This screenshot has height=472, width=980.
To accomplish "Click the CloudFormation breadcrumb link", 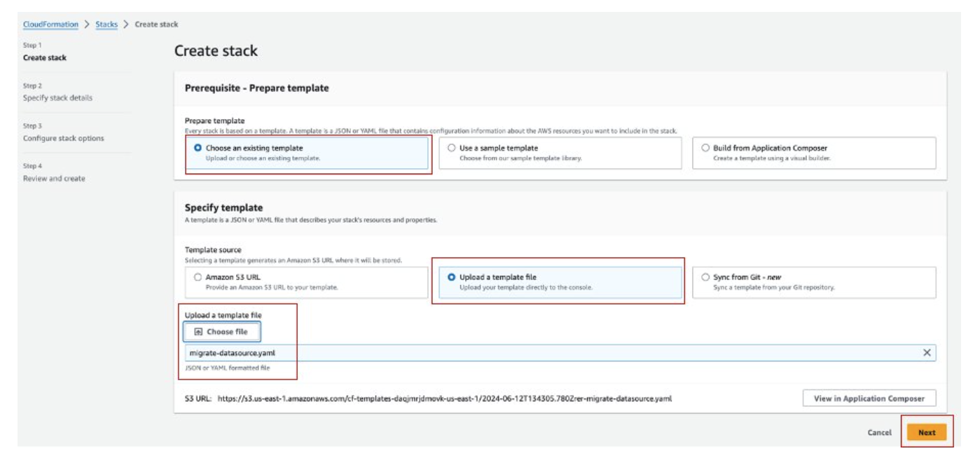I will pos(50,25).
